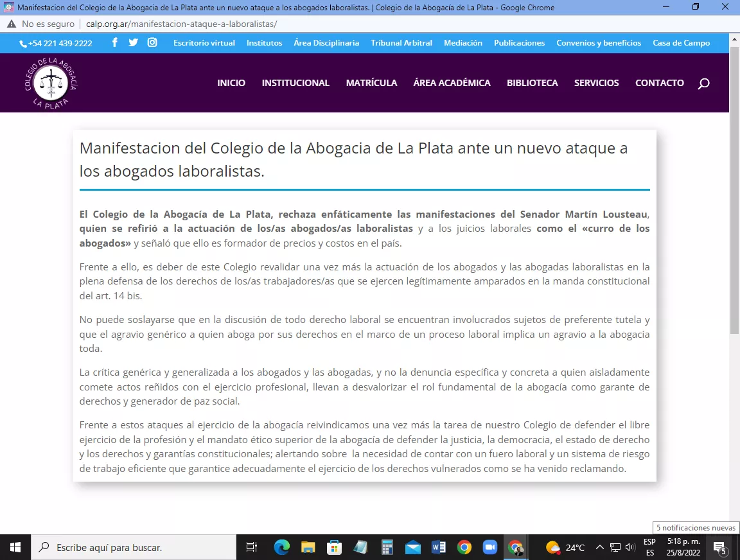Open Zoom from the taskbar
This screenshot has height=560, width=740.
point(490,547)
